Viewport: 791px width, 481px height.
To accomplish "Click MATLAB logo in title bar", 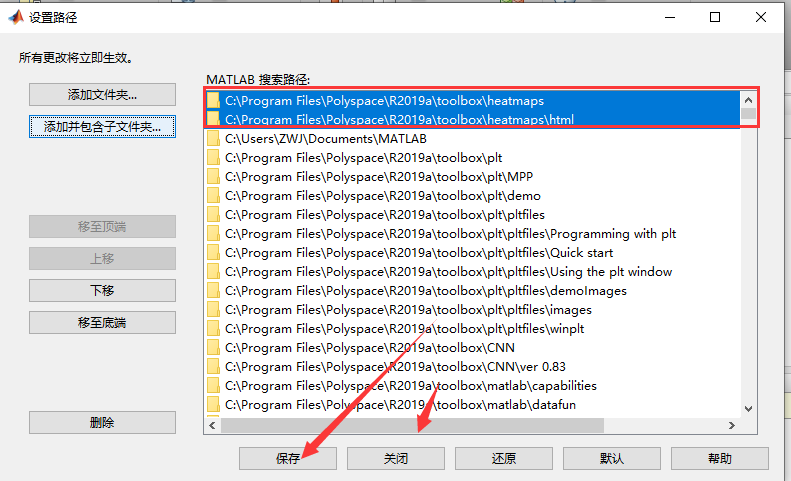I will (x=16, y=17).
